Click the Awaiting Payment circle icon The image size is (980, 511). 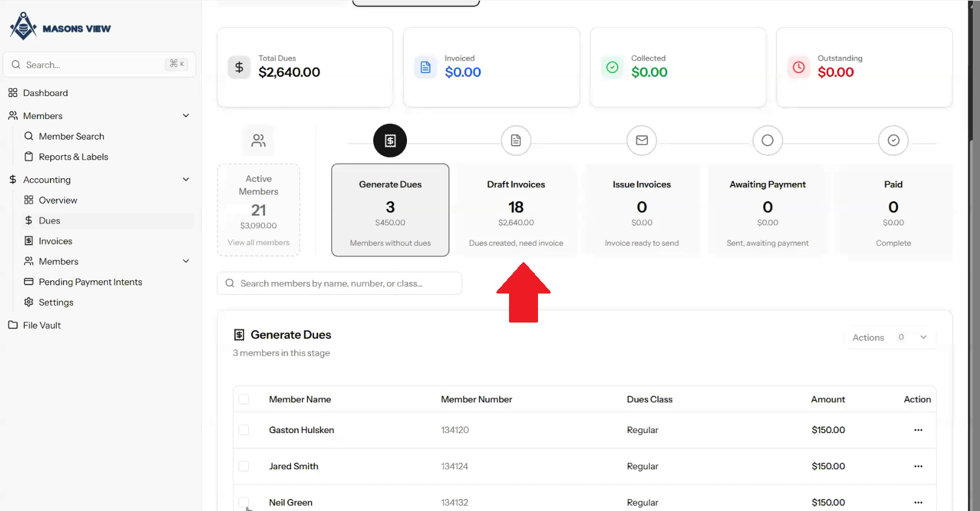(x=767, y=141)
